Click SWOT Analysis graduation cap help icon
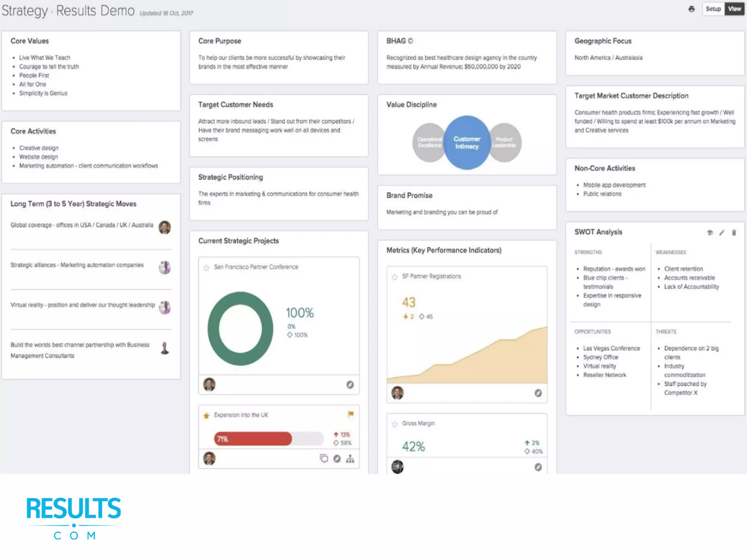 [x=710, y=233]
